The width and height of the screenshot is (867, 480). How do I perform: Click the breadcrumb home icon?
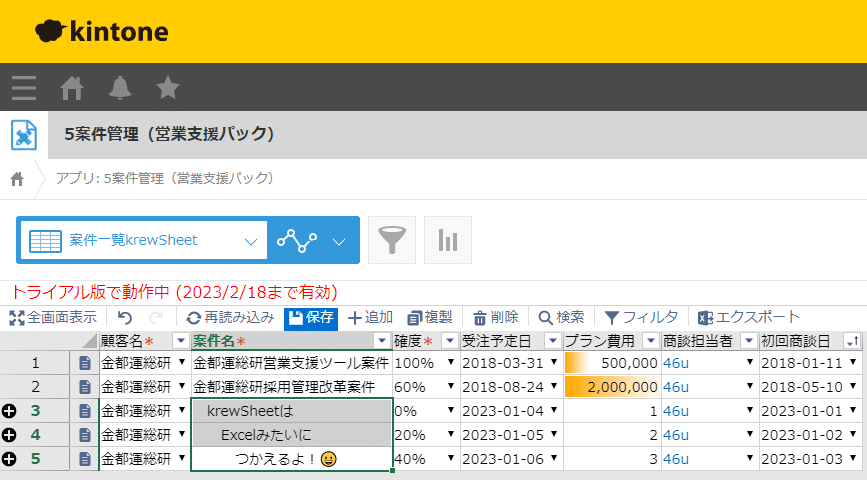pyautogui.click(x=17, y=179)
